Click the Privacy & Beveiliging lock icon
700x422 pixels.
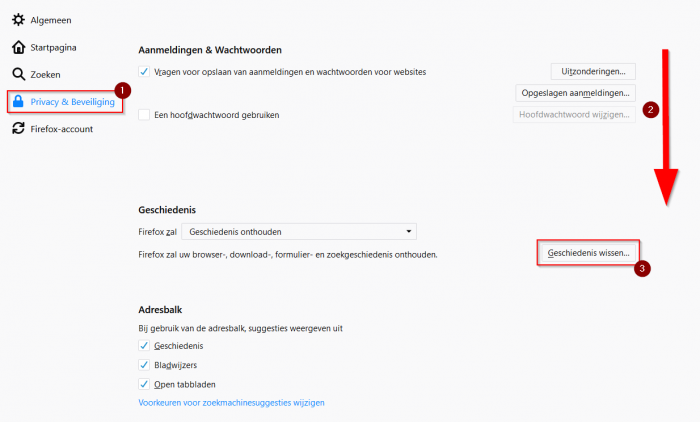[x=18, y=101]
